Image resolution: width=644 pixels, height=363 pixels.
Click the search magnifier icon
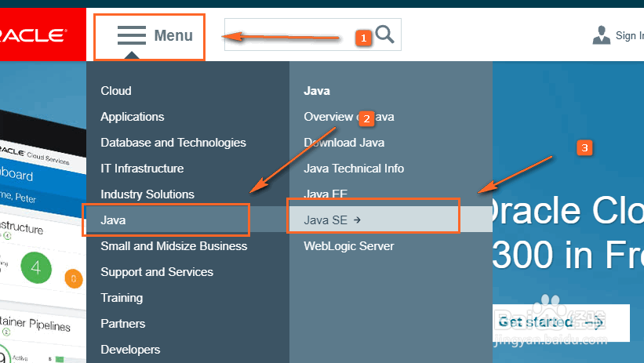(384, 34)
